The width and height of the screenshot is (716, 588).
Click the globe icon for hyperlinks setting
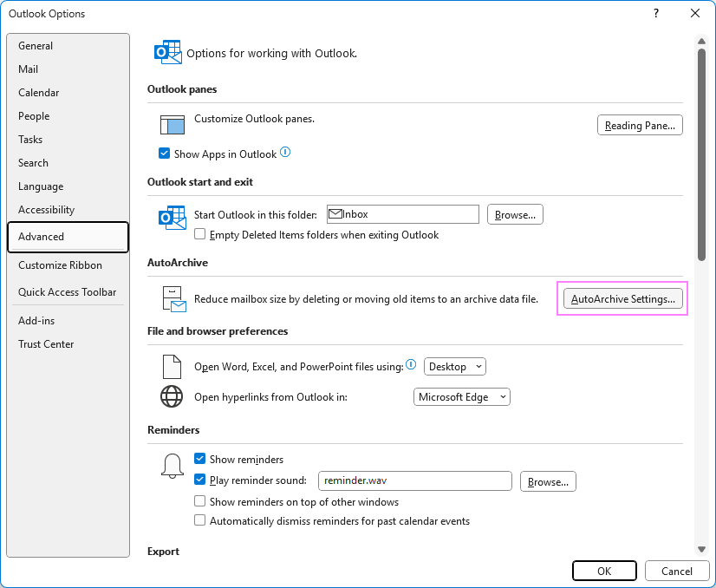pyautogui.click(x=172, y=396)
